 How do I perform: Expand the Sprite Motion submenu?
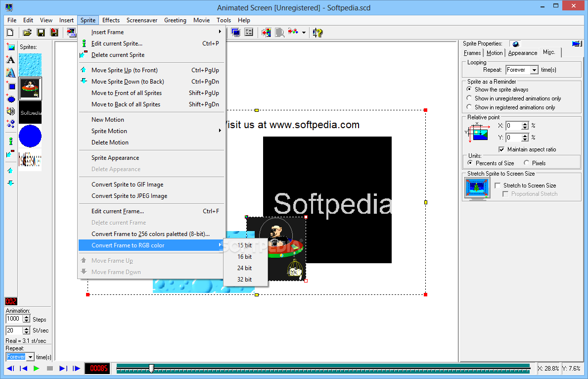[151, 131]
